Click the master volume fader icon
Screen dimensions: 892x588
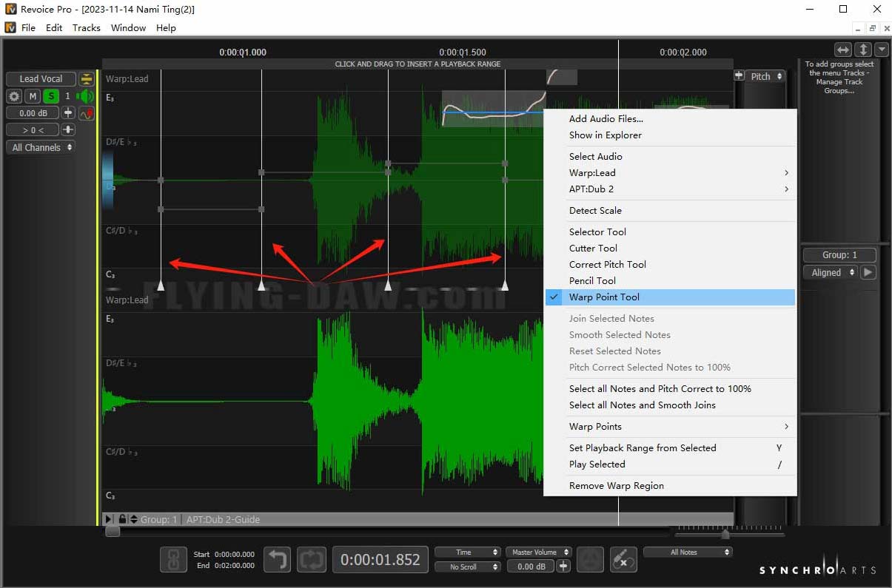(563, 567)
